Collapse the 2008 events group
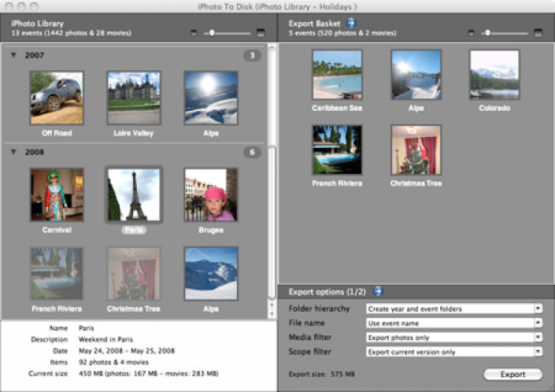Image resolution: width=555 pixels, height=392 pixels. point(13,152)
